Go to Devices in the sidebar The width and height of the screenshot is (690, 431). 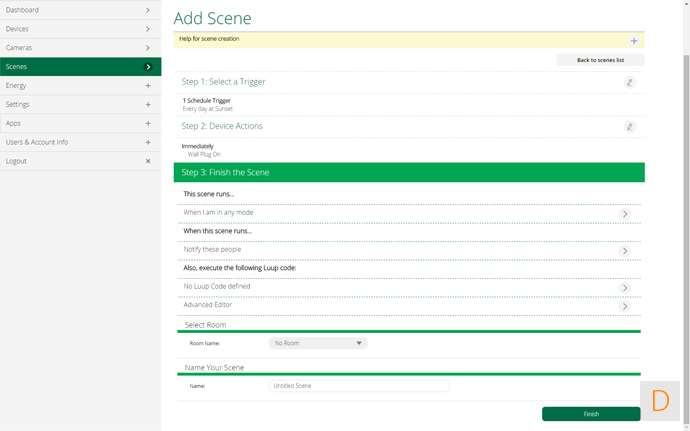pos(80,29)
